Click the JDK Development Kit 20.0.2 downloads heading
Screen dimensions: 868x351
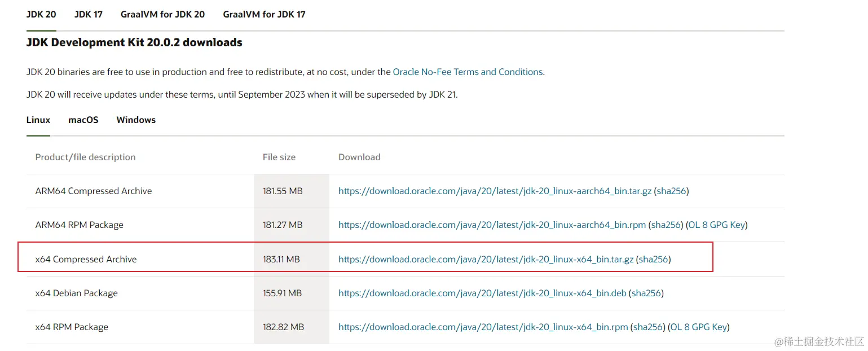point(134,42)
